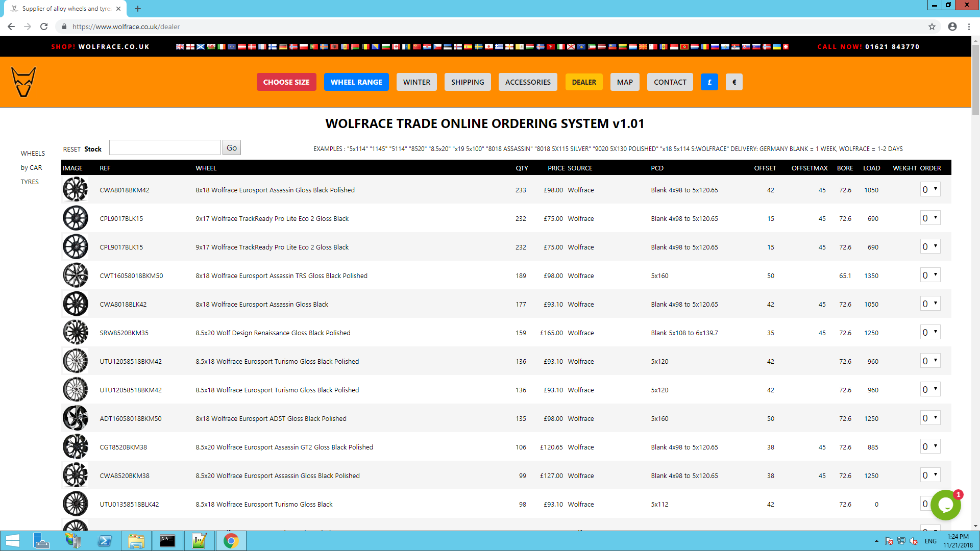Click the QTY column header
The image size is (980, 551).
click(522, 168)
